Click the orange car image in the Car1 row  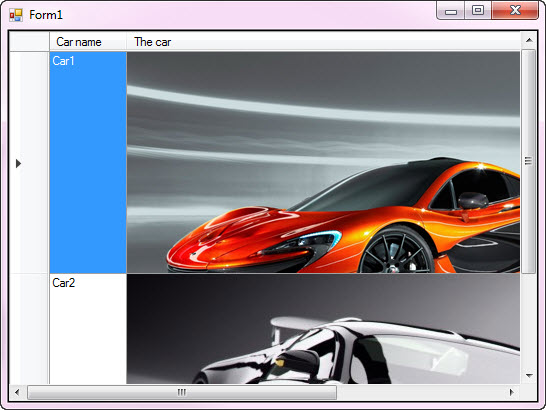click(323, 163)
